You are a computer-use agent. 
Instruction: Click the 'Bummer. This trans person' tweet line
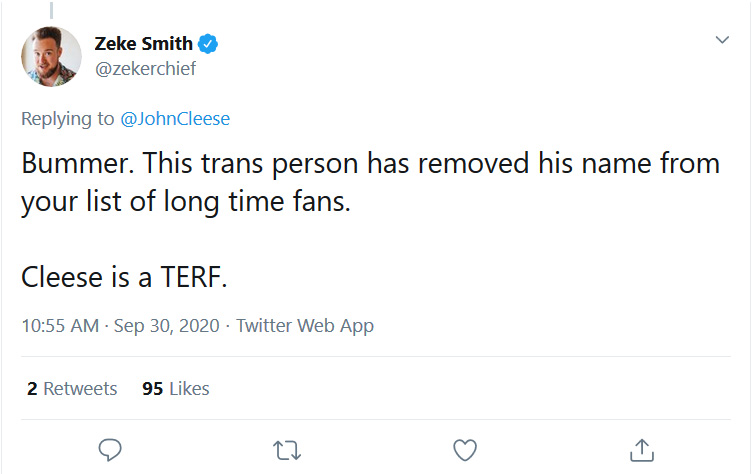371,163
